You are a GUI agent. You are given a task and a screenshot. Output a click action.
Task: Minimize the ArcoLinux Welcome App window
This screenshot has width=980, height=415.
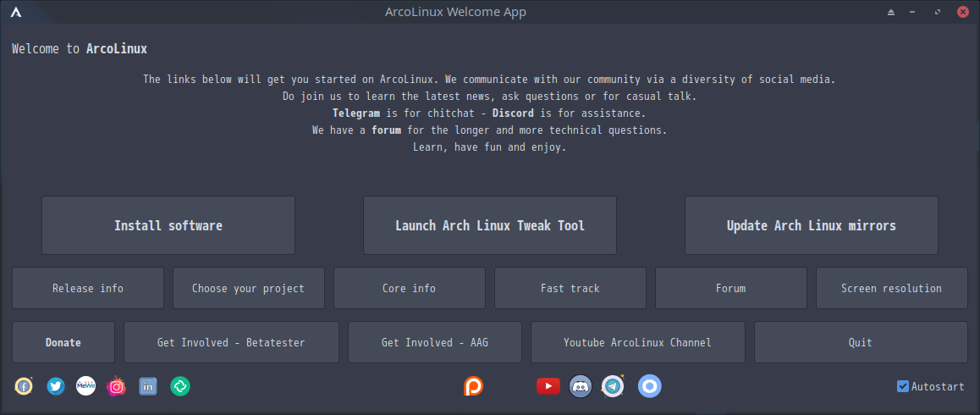[x=914, y=12]
